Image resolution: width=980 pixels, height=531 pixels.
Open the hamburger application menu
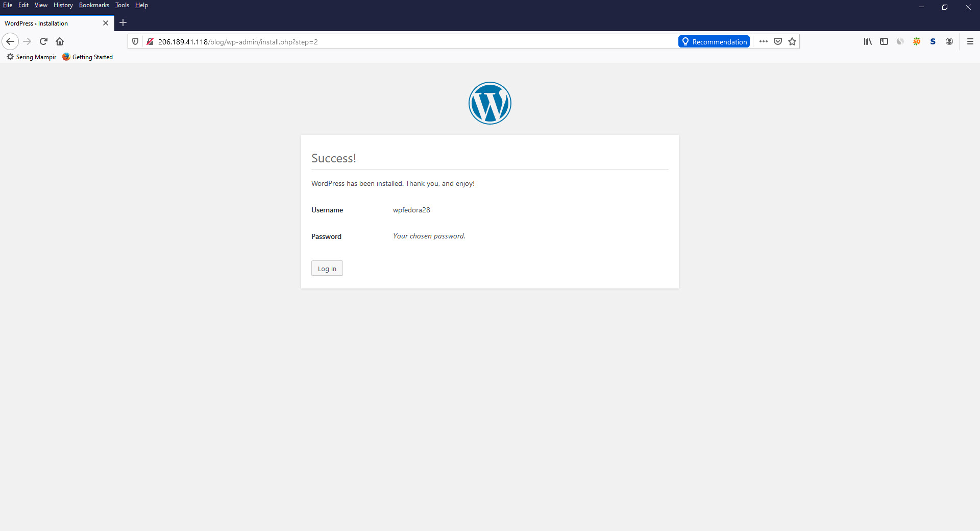click(970, 41)
